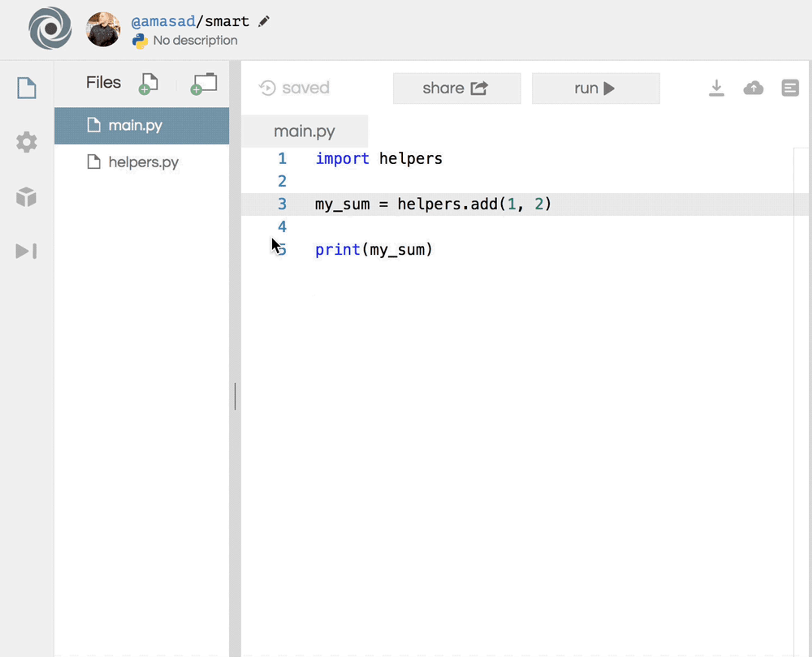Add a new file

point(148,83)
